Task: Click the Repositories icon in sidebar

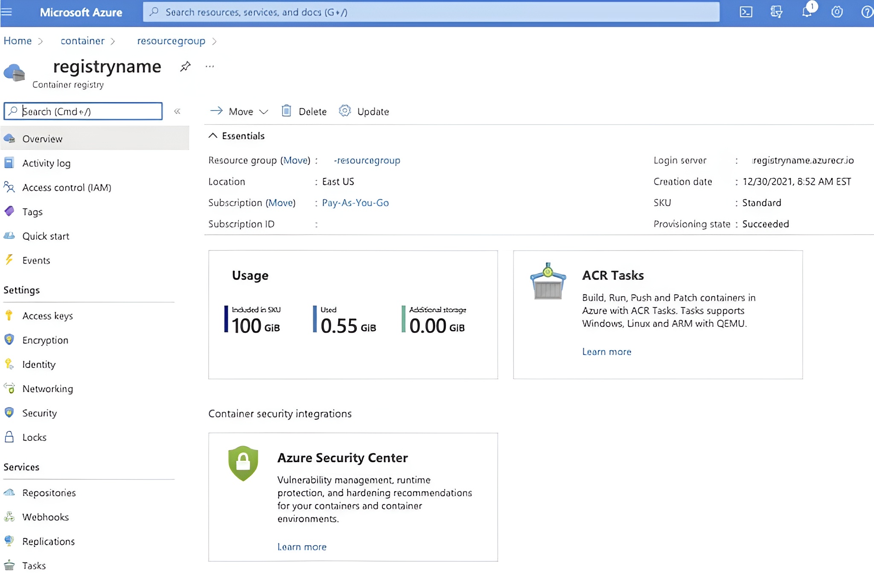Action: tap(9, 492)
